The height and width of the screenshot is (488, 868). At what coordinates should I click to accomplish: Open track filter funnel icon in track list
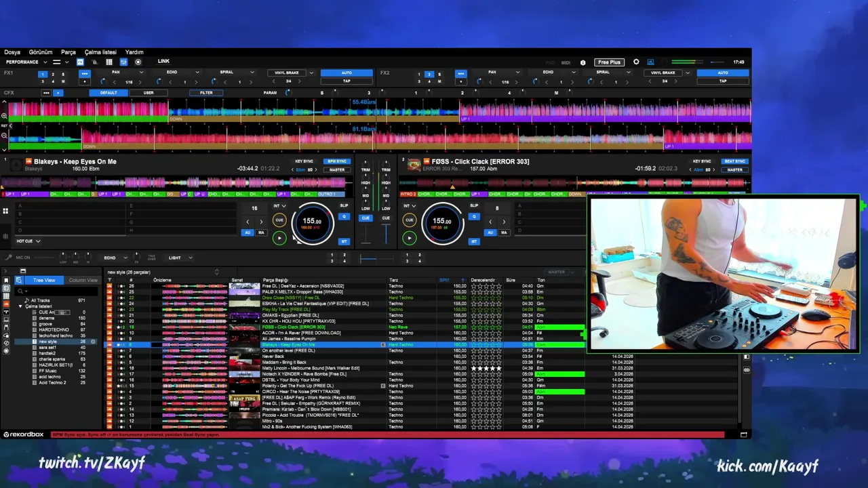pos(109,280)
